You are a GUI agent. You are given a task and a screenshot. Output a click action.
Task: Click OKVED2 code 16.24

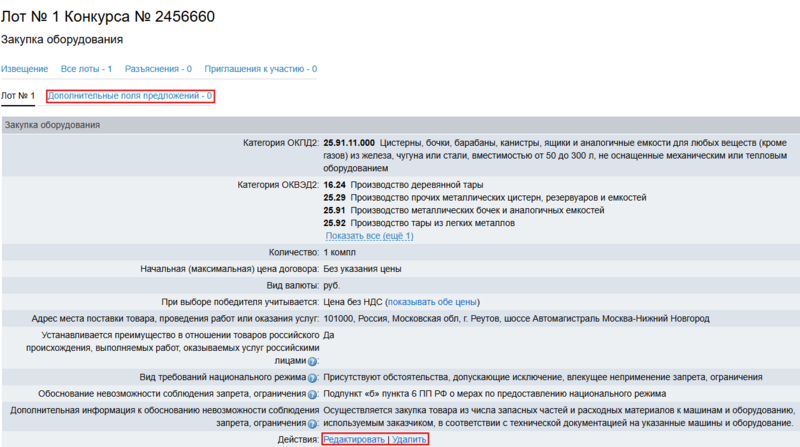point(334,185)
